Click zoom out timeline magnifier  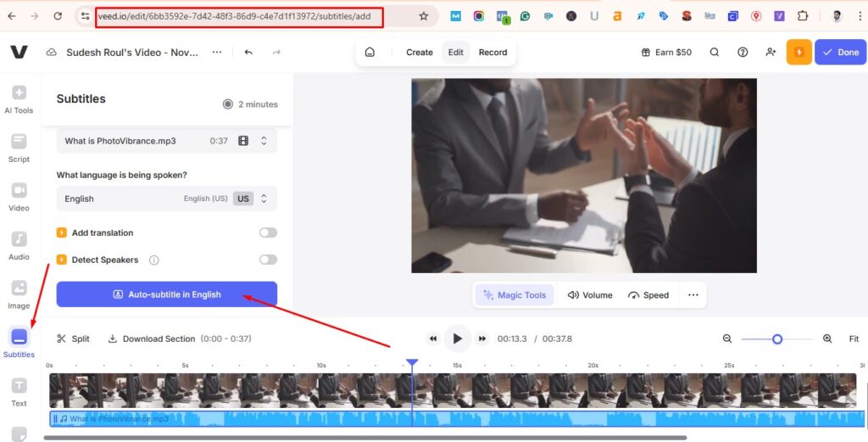tap(727, 338)
